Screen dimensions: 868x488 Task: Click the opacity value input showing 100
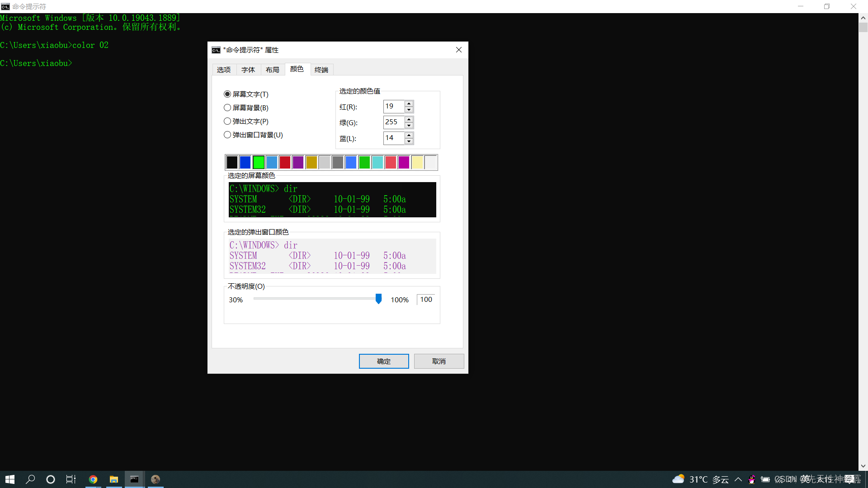425,299
